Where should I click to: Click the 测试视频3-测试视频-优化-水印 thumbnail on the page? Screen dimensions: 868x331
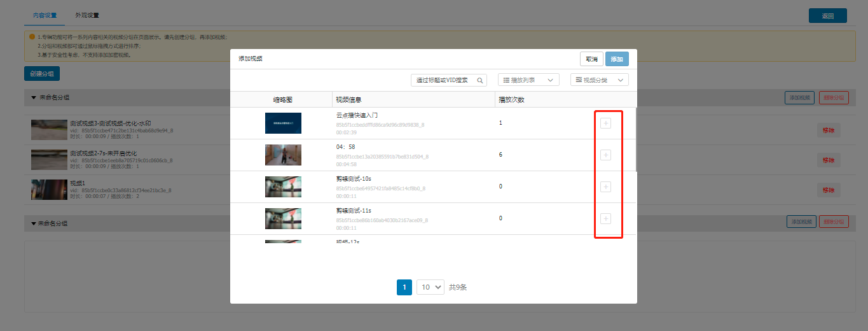[x=49, y=130]
